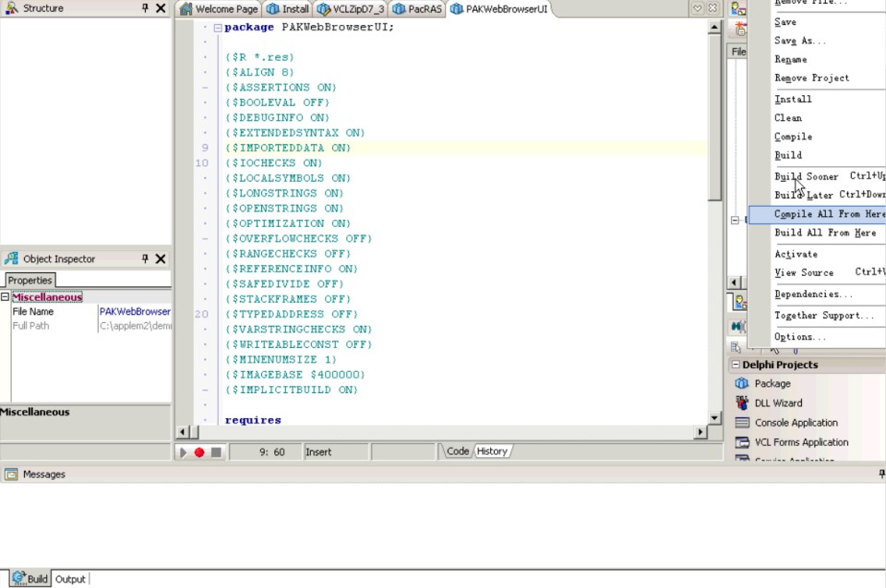886x588 pixels.
Task: Click the {$IMPORTEDDATA ON} code line
Action: (x=288, y=148)
